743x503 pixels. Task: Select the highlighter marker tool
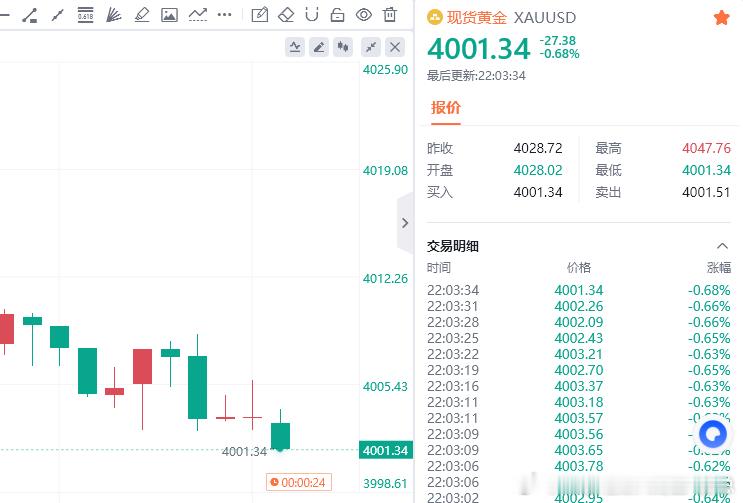(142, 15)
